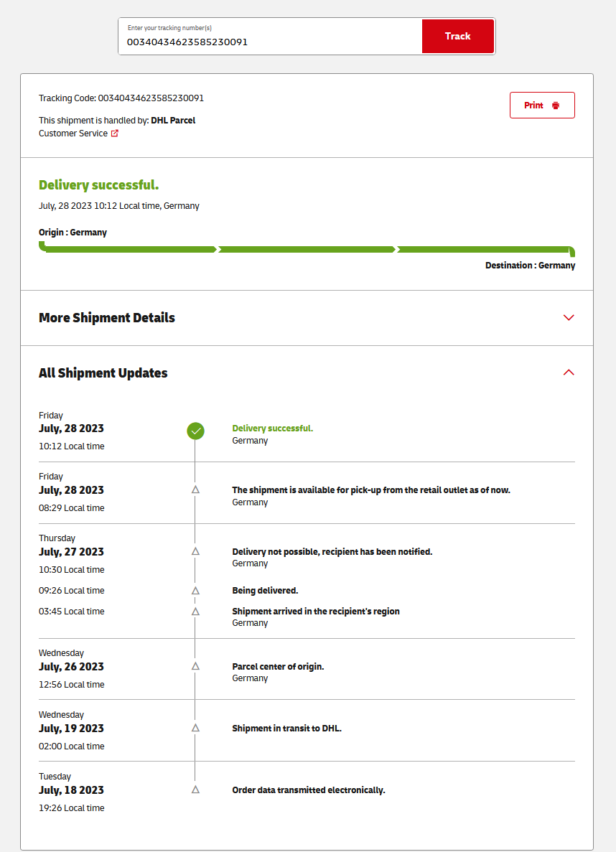
Task: Click triangle marker for Order data transmitted electronically
Action: 195,790
